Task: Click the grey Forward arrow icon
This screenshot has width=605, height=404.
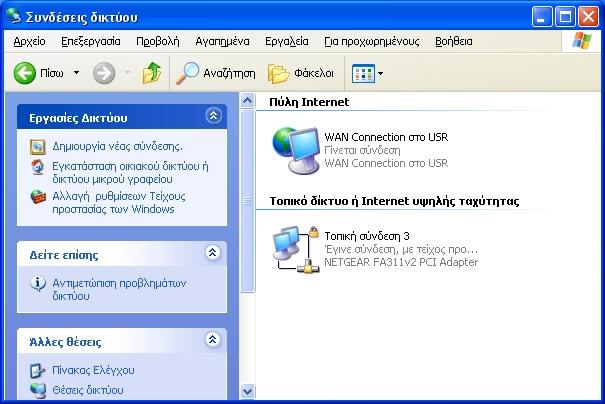Action: coord(104,73)
